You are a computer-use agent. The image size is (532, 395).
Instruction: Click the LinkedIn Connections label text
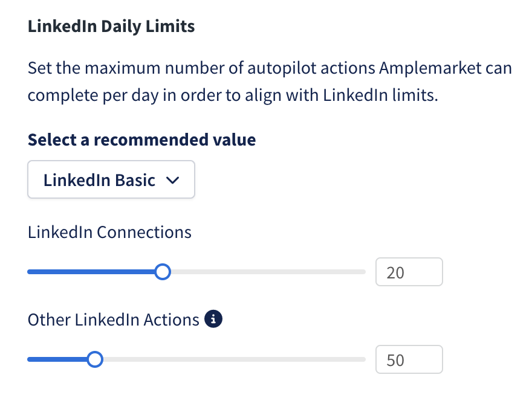[109, 233]
